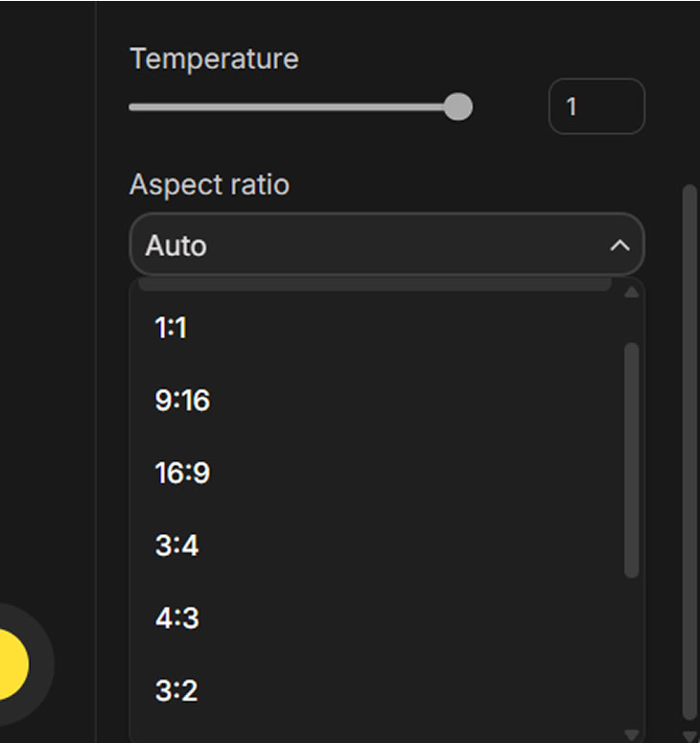
Task: Select the 1:1 aspect ratio option
Action: pyautogui.click(x=171, y=328)
